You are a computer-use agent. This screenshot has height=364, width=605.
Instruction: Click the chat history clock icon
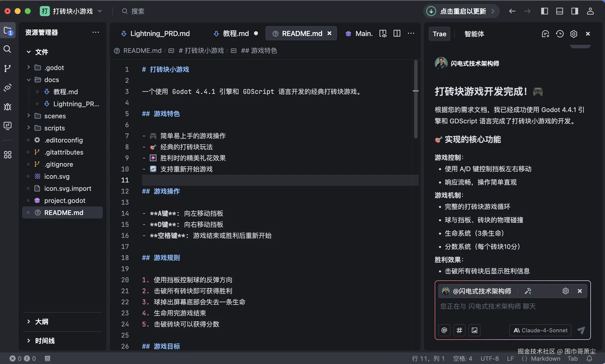(x=560, y=34)
